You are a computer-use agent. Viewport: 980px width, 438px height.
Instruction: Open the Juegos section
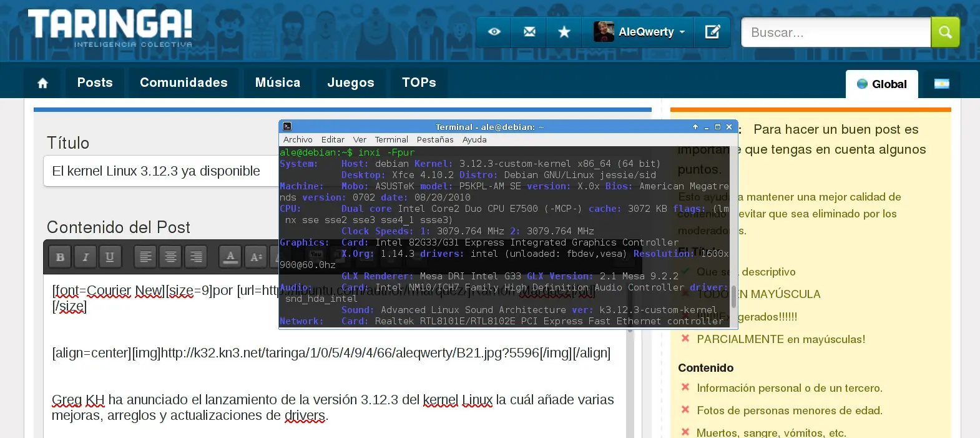351,82
